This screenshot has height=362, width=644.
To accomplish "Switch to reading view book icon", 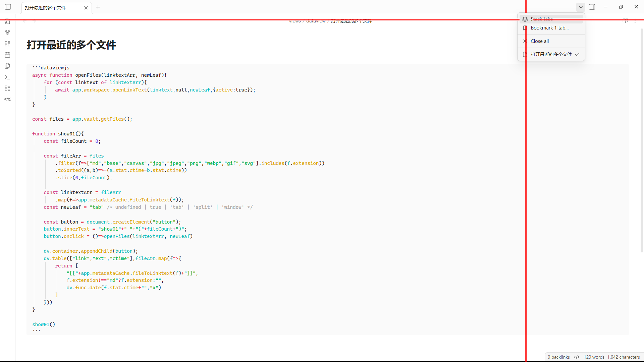I will 625,21.
